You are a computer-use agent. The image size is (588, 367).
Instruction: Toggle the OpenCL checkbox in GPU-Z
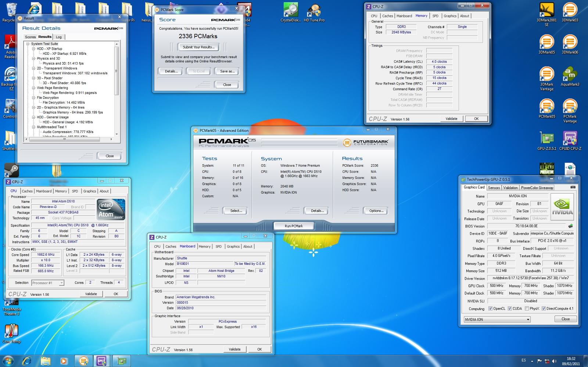(490, 309)
